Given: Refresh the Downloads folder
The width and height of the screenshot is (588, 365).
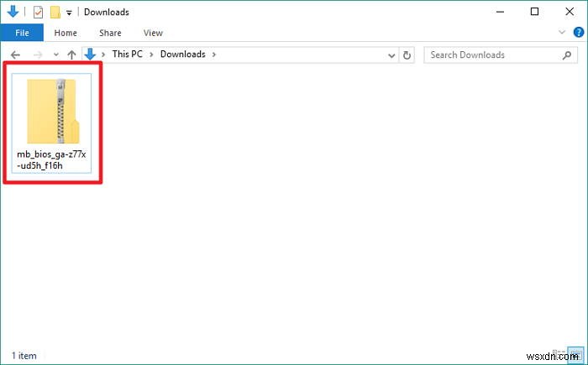Looking at the screenshot, I should coord(407,55).
